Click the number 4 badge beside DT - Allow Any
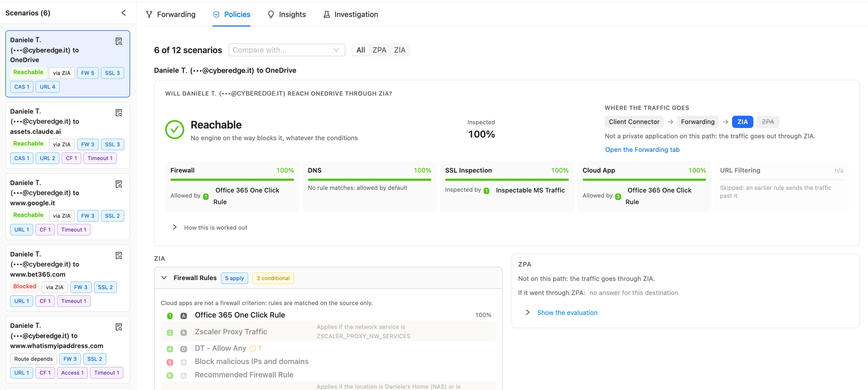 170,349
